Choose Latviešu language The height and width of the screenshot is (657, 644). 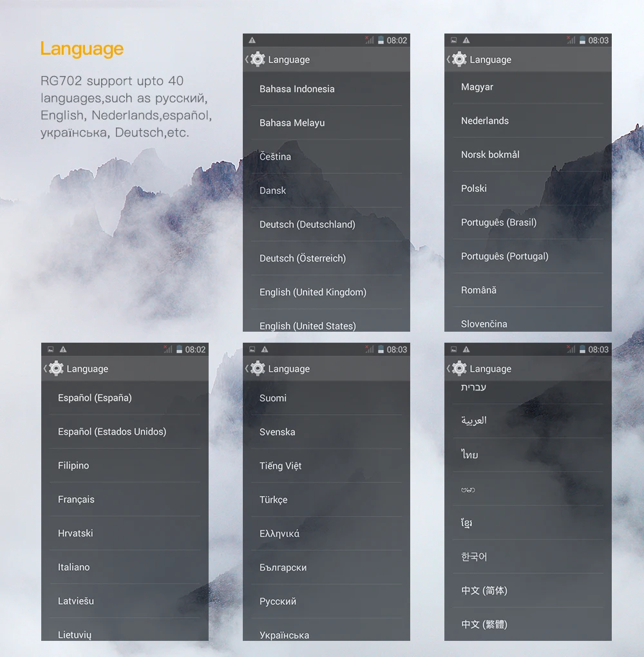click(x=125, y=602)
